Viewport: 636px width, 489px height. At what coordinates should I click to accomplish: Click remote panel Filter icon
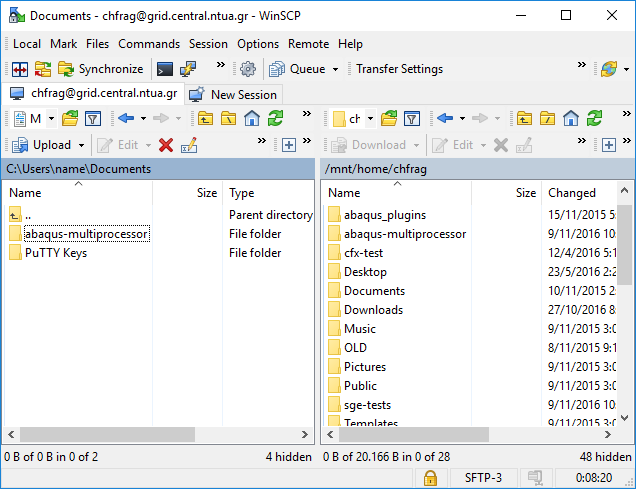pos(412,119)
